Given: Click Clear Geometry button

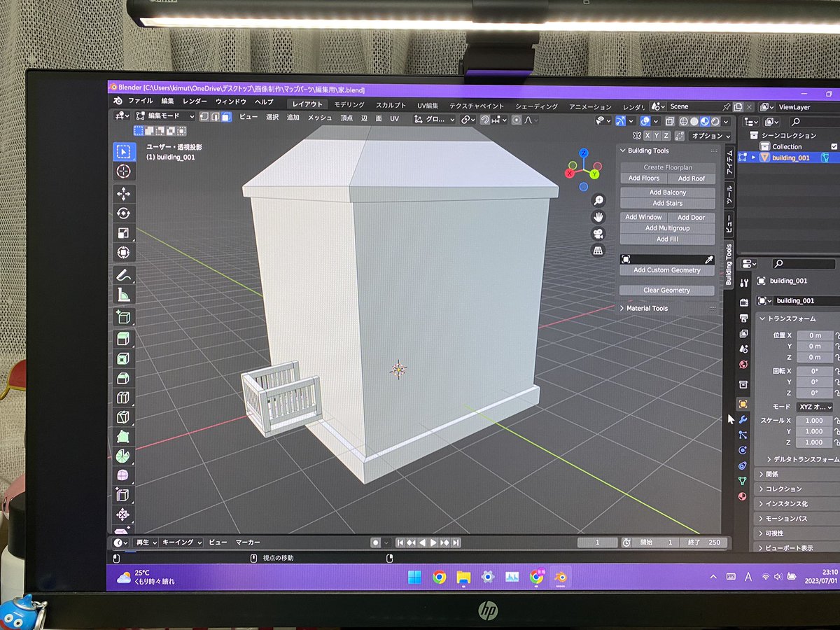Looking at the screenshot, I should coord(667,290).
